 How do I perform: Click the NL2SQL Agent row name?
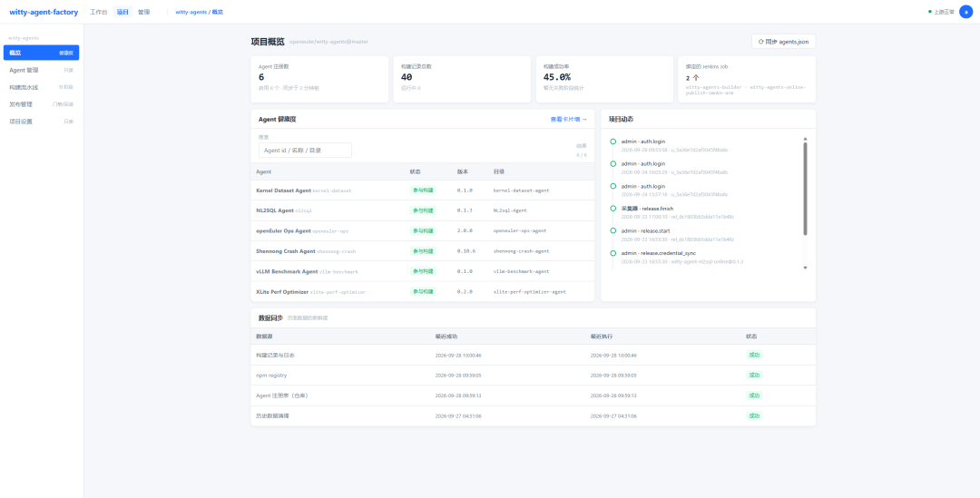pyautogui.click(x=275, y=210)
